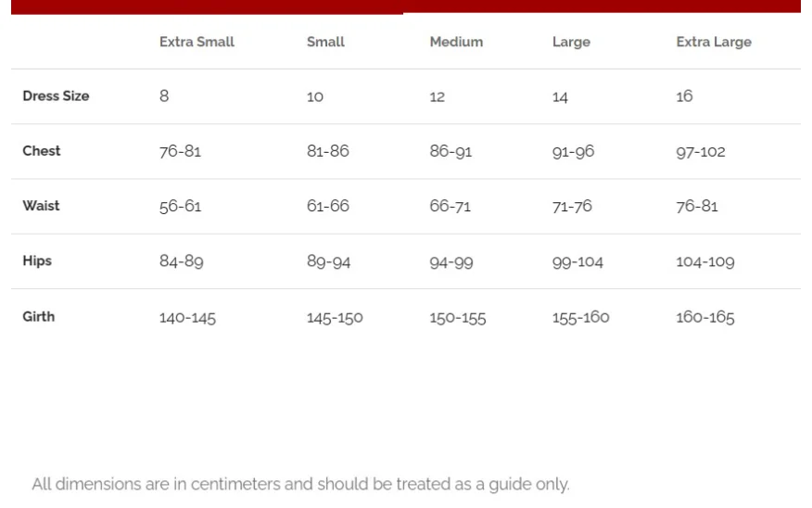Viewport: 812px width, 508px height.
Task: Click the Extra Large chest value 97-102
Action: point(701,152)
